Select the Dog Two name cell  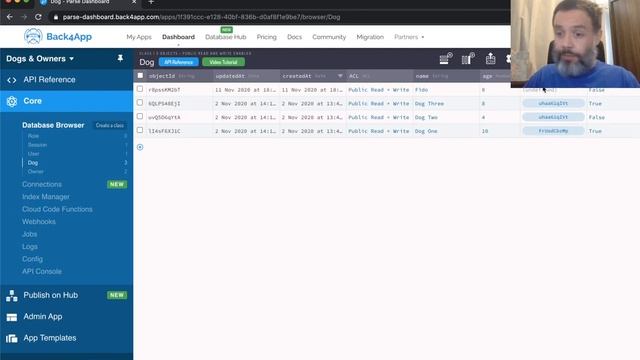pos(447,118)
